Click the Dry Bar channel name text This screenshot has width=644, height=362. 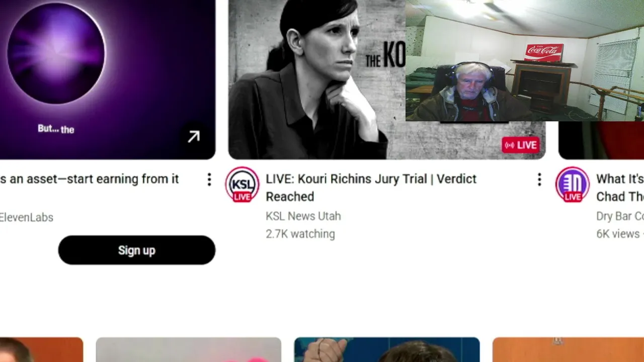coord(620,216)
